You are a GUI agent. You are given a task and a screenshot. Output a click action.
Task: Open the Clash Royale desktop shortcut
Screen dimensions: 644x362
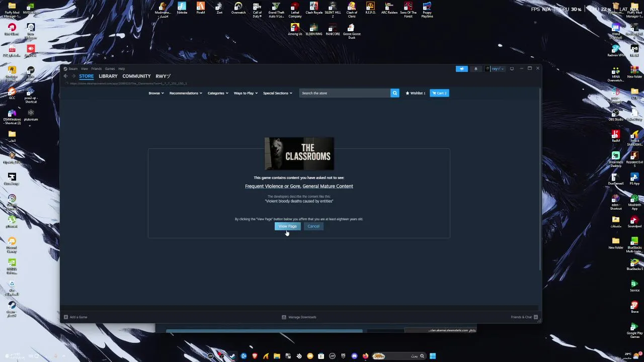[314, 8]
